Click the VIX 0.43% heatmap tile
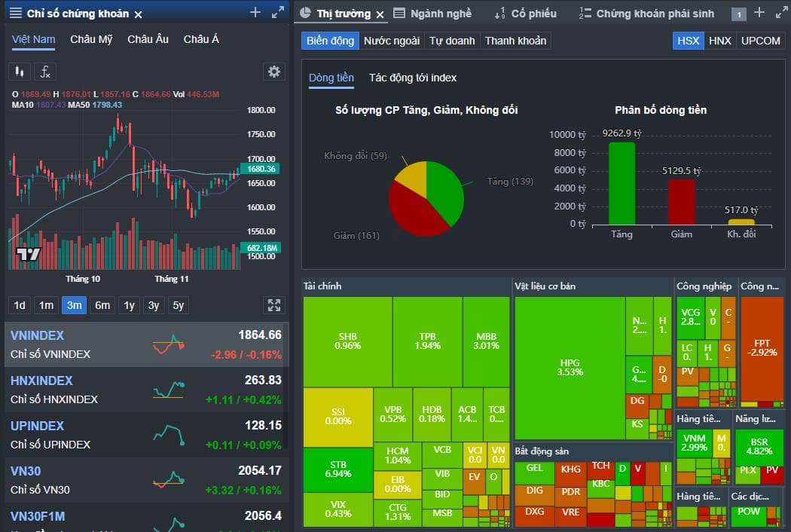This screenshot has width=791, height=532. tap(338, 509)
